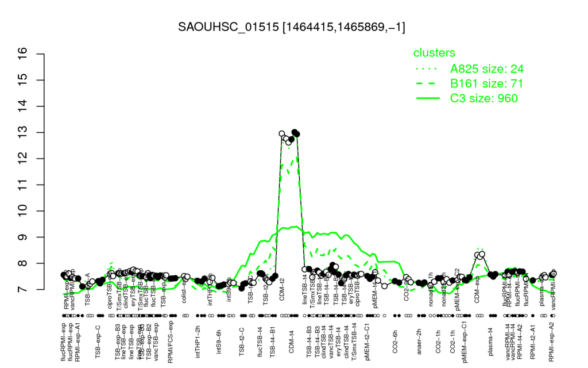Click legend entry 'A825 size: 24'
Image resolution: width=588 pixels, height=368 pixels.
coord(487,69)
